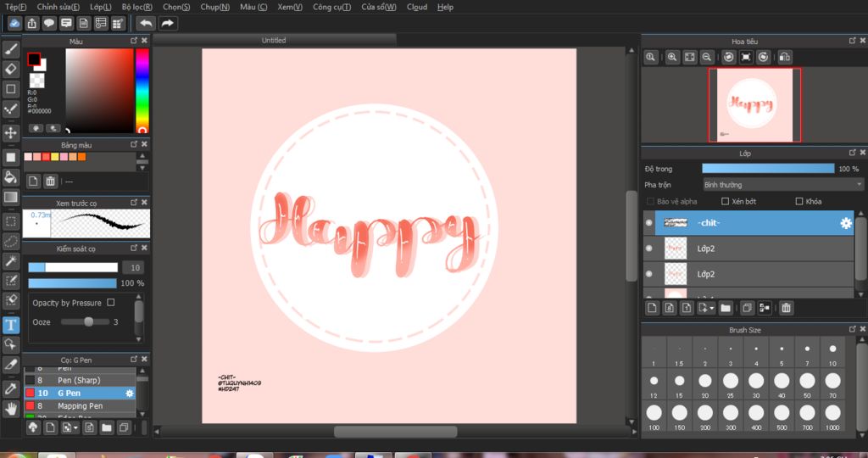
Task: Duplicate the layer in Layer panel
Action: click(x=747, y=308)
